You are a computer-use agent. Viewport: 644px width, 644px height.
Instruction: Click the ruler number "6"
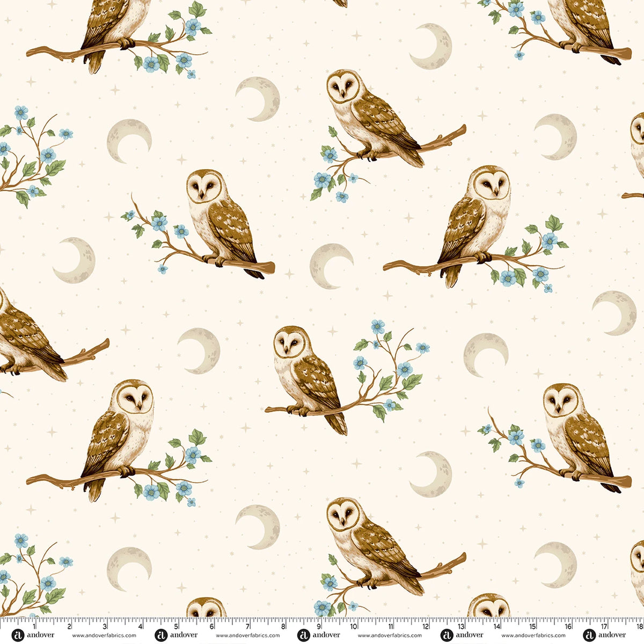click(x=213, y=625)
